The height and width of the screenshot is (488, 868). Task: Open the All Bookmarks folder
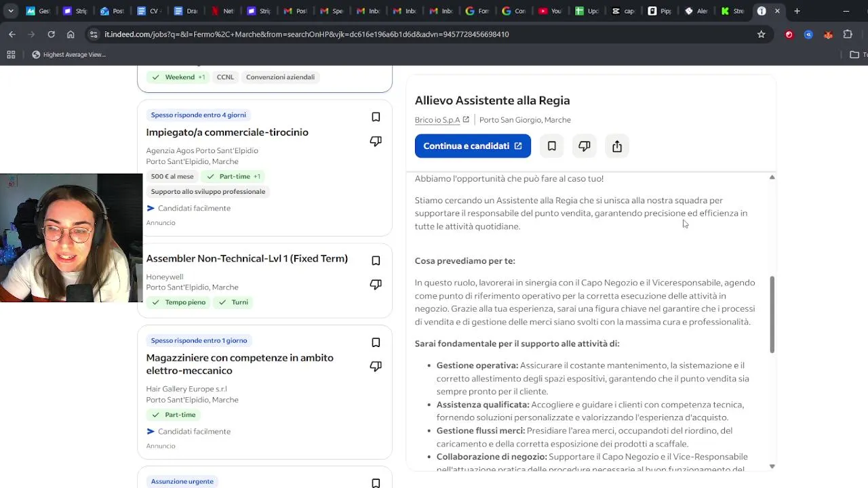pyautogui.click(x=858, y=55)
